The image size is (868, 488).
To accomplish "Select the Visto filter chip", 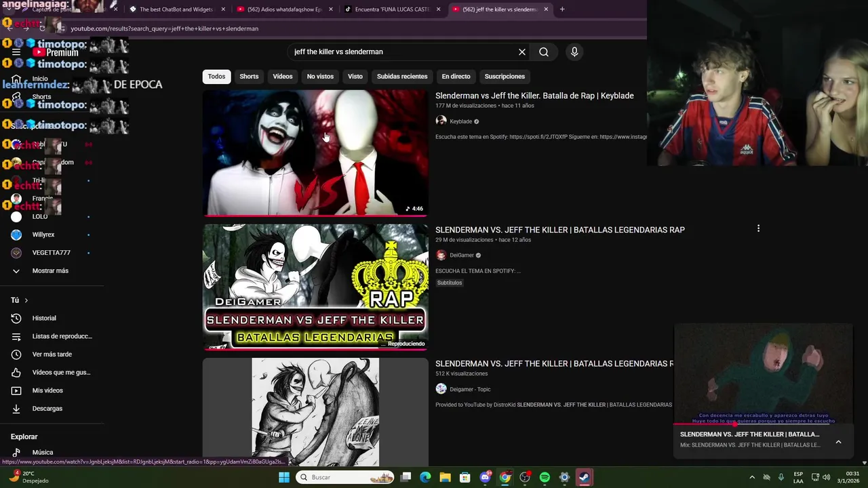I will click(355, 77).
